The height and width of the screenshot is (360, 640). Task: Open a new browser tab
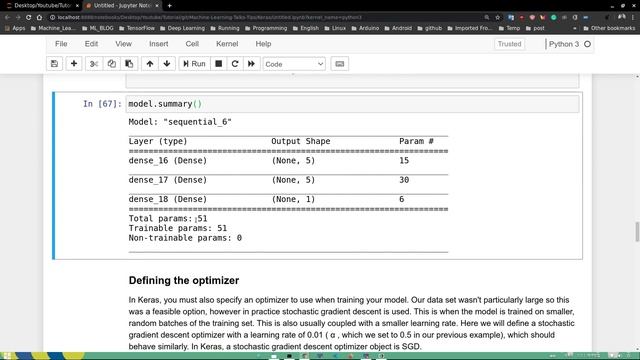[169, 6]
